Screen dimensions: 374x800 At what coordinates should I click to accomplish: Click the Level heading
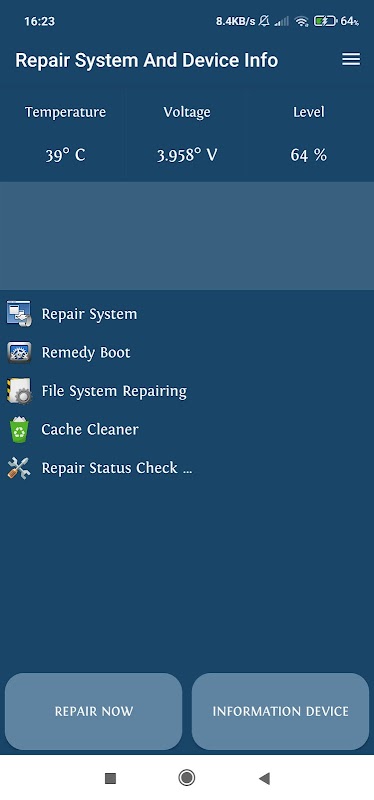309,112
